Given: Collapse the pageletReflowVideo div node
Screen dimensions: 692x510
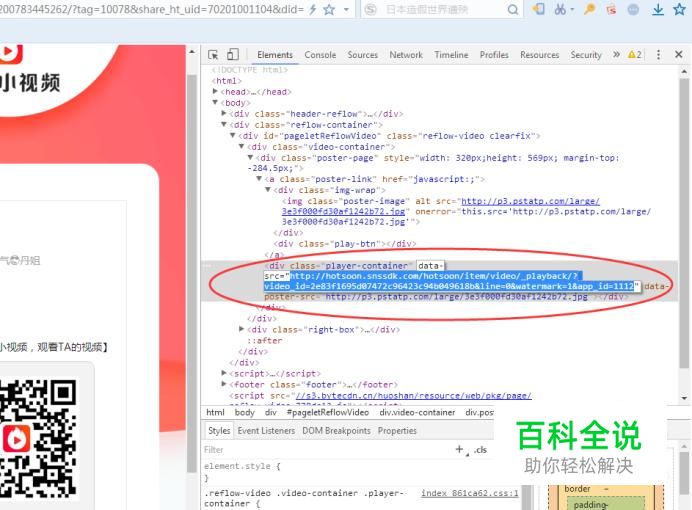Looking at the screenshot, I should click(x=233, y=135).
